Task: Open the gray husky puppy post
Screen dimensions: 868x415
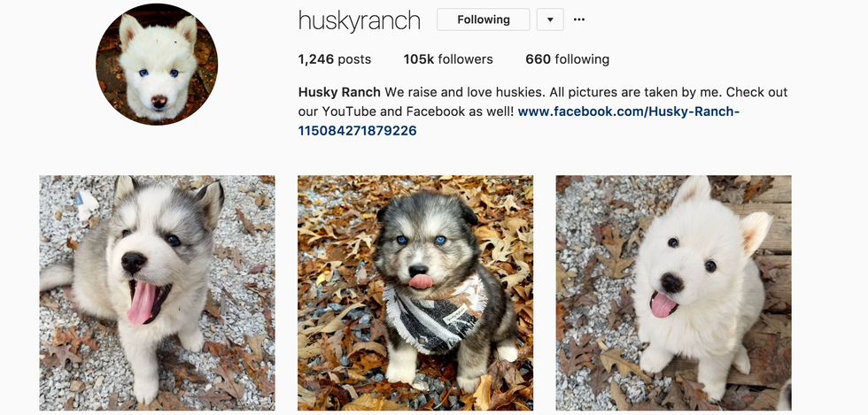Action: (x=158, y=293)
